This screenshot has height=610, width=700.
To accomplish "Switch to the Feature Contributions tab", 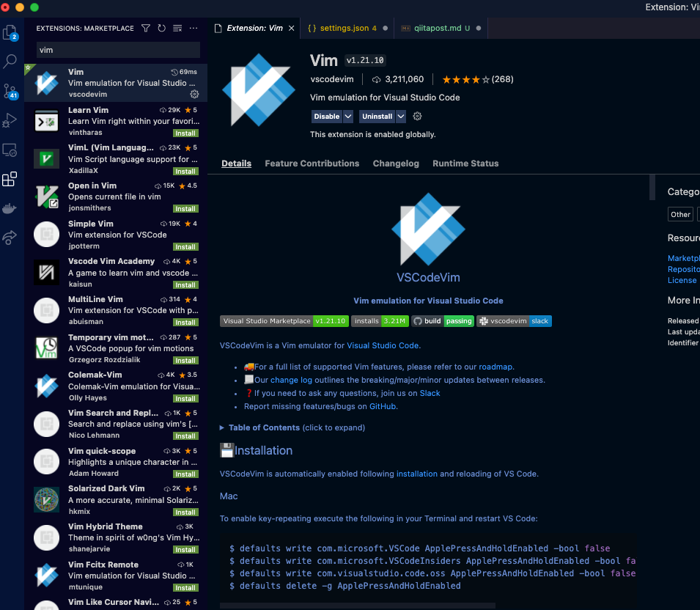I will coord(312,163).
